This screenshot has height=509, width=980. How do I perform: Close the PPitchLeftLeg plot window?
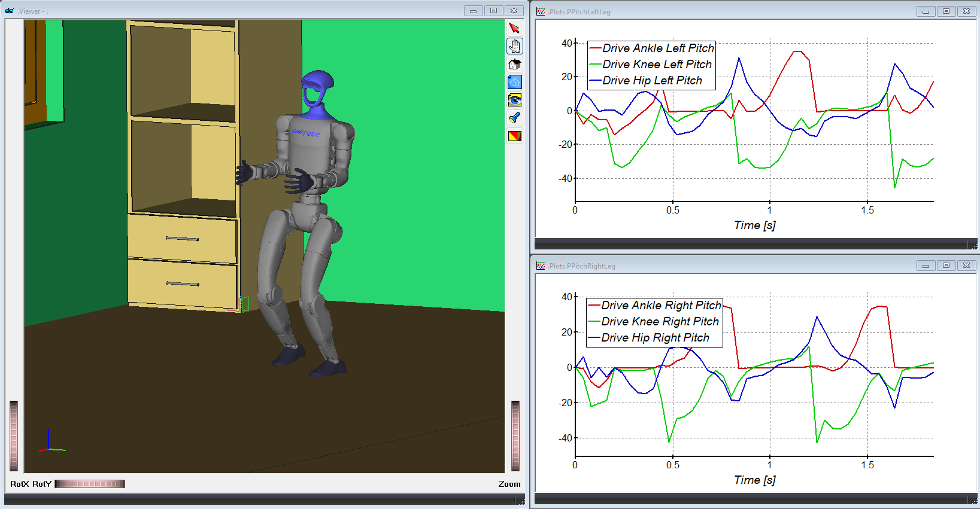966,11
